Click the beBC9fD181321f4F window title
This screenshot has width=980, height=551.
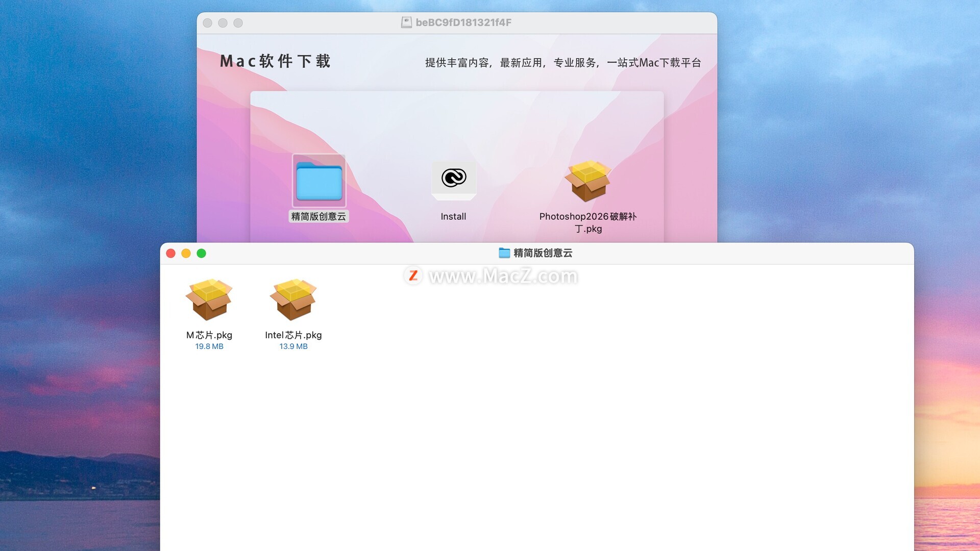click(x=463, y=22)
